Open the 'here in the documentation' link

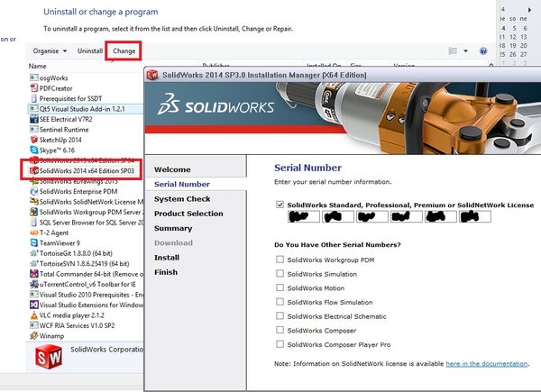coord(487,364)
